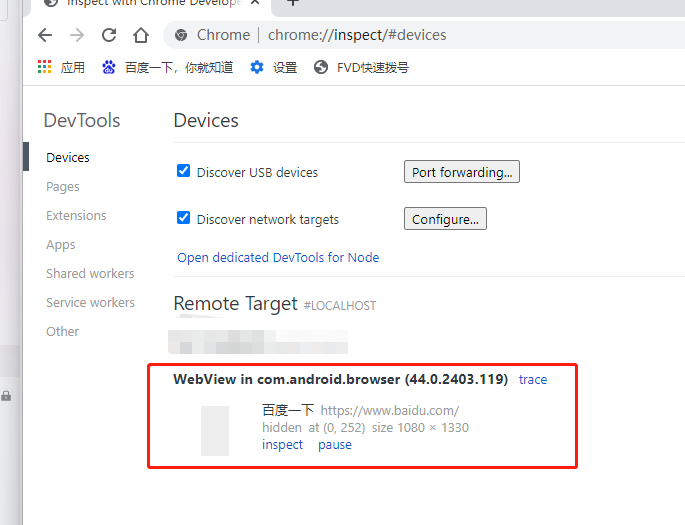The height and width of the screenshot is (525, 685).
Task: Click the 百度一下 page title text
Action: [x=288, y=410]
